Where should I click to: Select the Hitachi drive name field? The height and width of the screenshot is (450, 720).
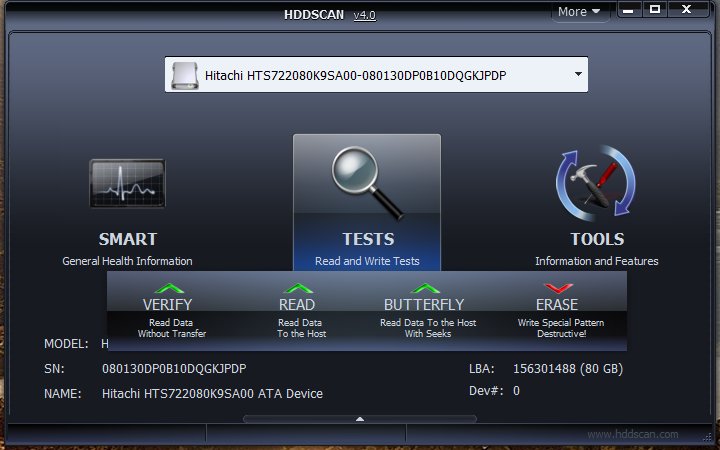[x=376, y=74]
